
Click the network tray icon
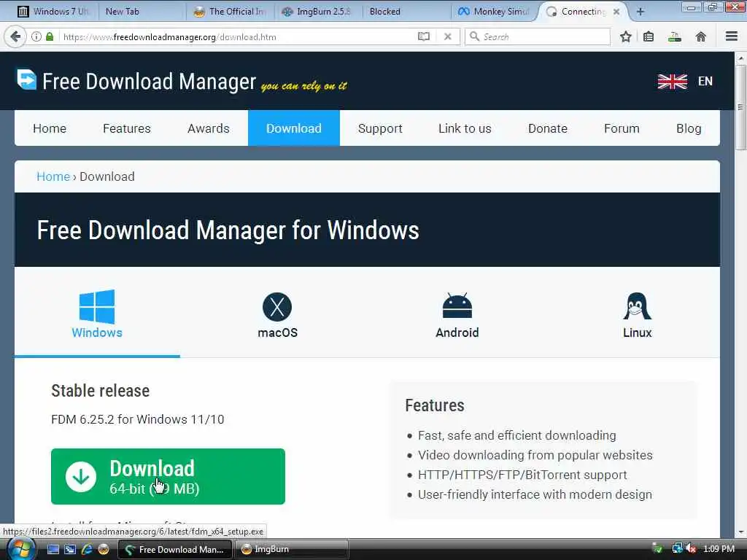click(x=677, y=548)
